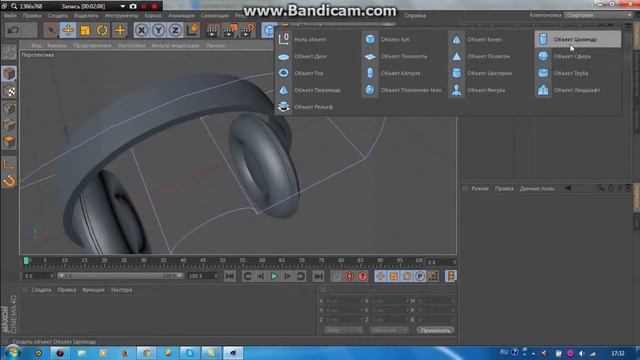Open the first coordinate mode dropdown

(343, 330)
